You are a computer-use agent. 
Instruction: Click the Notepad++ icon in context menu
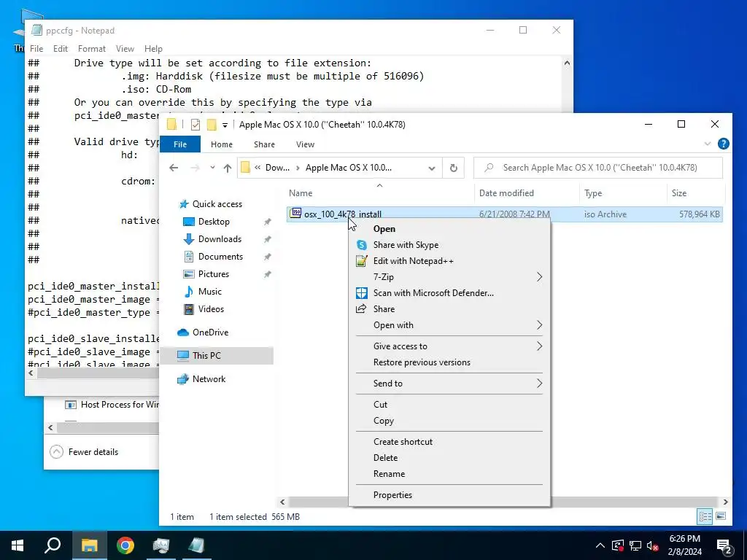click(x=362, y=261)
